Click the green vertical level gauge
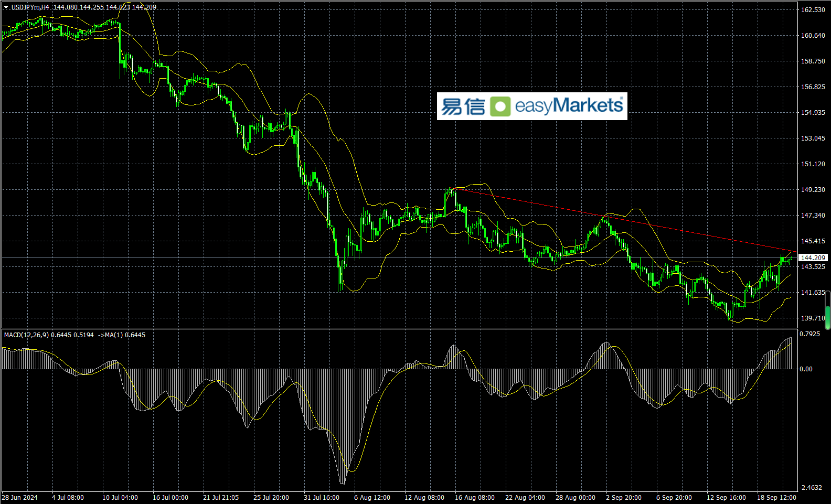The height and width of the screenshot is (504, 831). click(x=828, y=310)
